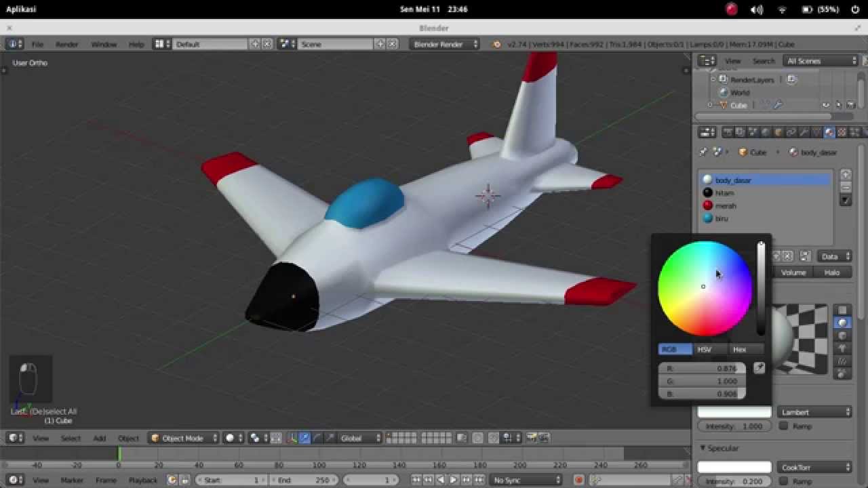Screen dimensions: 868x488
Task: Open File menu
Action: [37, 44]
